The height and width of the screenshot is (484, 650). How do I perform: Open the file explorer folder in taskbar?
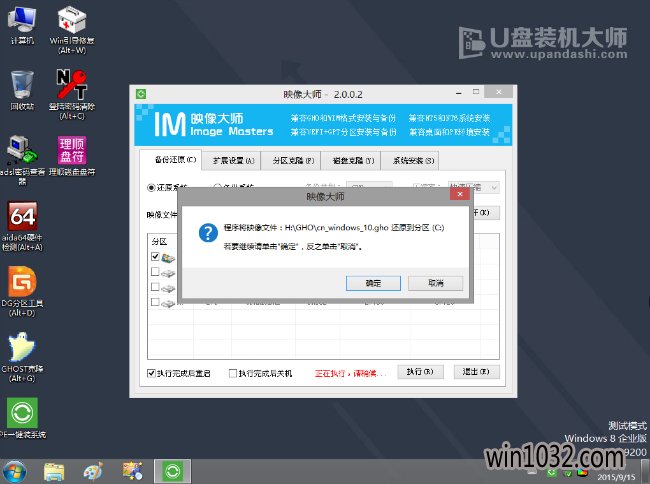55,469
